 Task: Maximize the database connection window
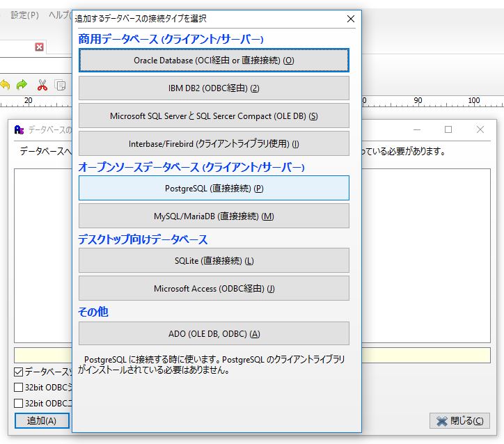pyautogui.click(x=448, y=129)
